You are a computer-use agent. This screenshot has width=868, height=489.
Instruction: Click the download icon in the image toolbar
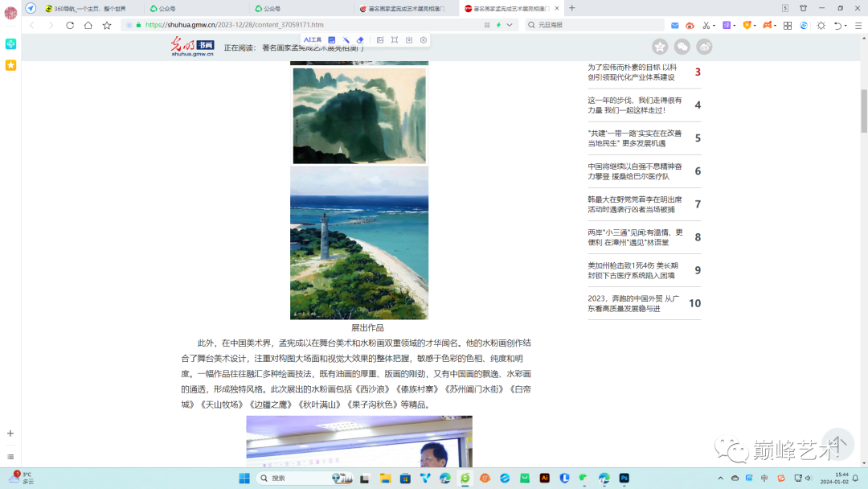(409, 39)
